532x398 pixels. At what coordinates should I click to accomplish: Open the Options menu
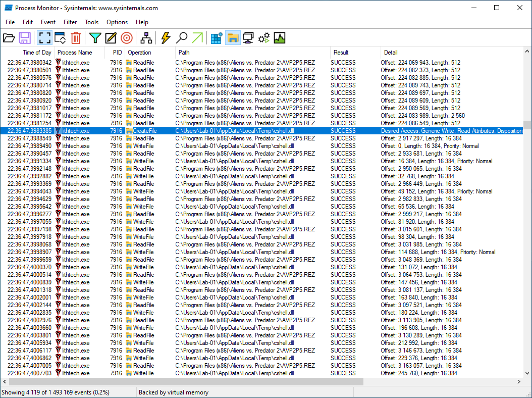[x=117, y=22]
